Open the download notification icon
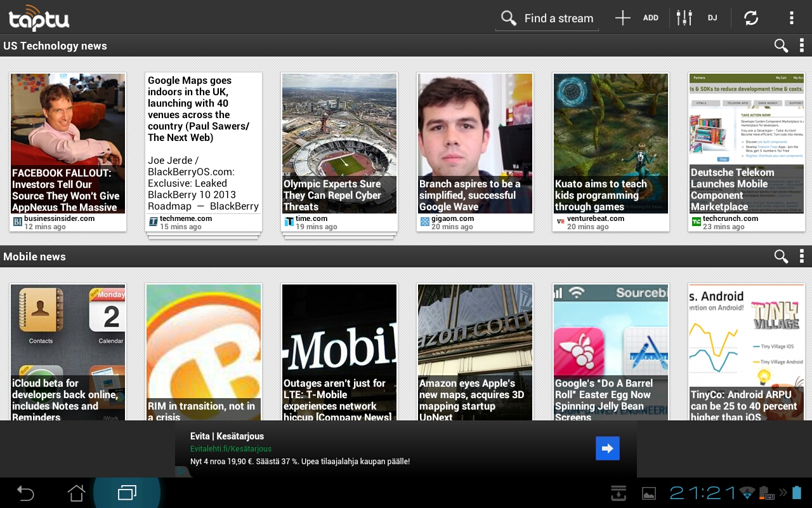This screenshot has width=812, height=508. pos(619,493)
